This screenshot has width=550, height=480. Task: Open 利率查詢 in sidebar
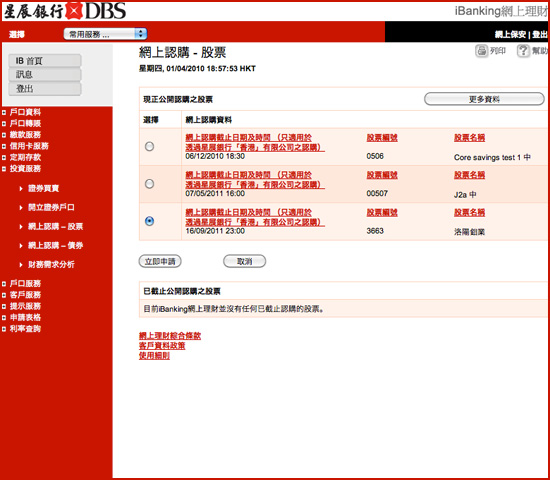25,329
